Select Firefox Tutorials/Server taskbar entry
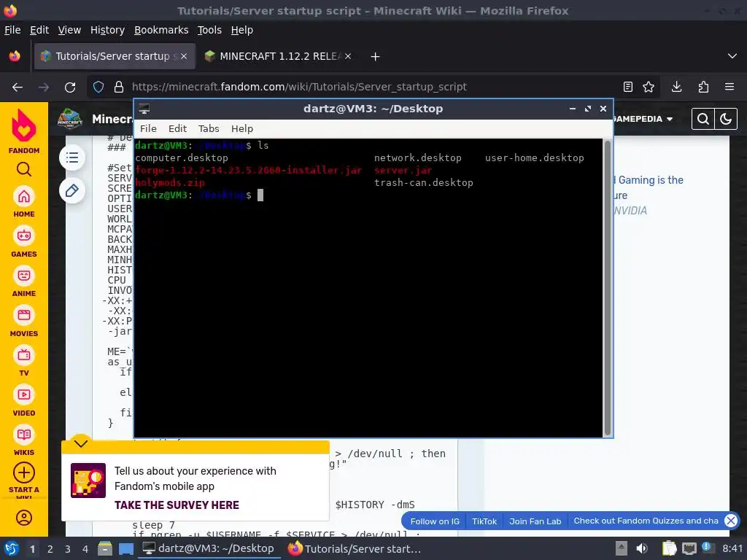The height and width of the screenshot is (560, 747). 355,548
